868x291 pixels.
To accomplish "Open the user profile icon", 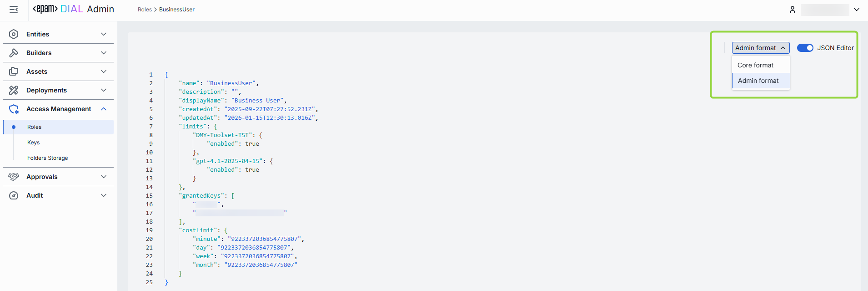I will coord(793,10).
